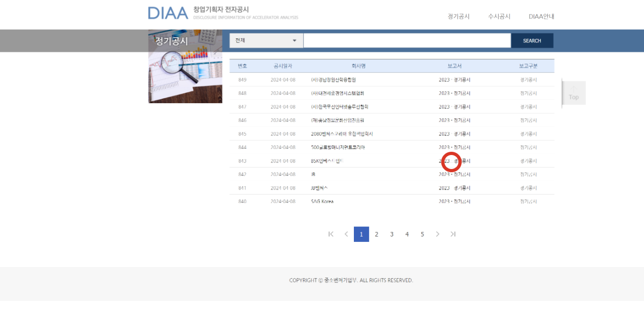Viewport: 644px width, 324px height.
Task: Open the 2023 정기공시 report for row 842
Action: [x=454, y=174]
